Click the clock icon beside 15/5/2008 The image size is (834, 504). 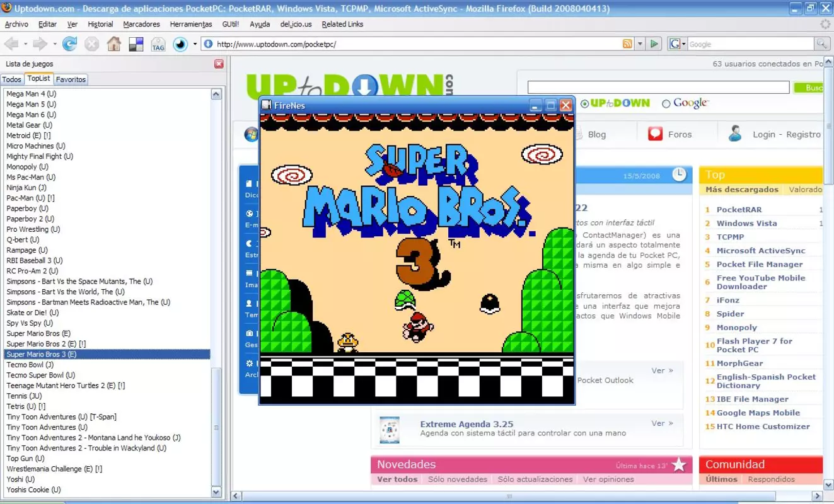click(679, 175)
